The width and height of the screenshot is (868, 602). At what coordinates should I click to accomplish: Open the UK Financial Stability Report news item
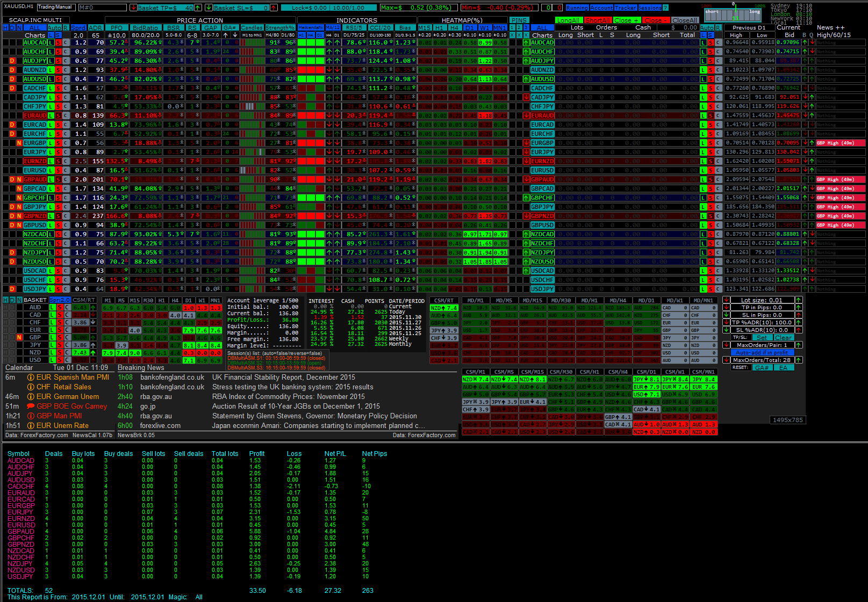[284, 378]
